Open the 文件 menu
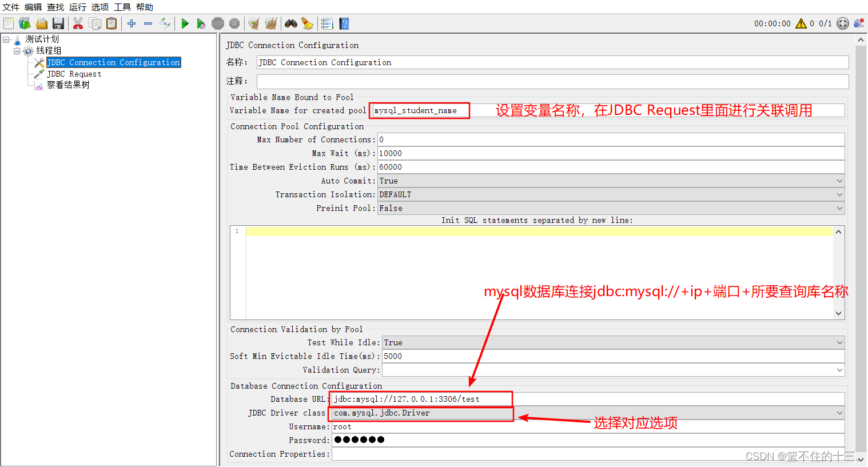 11,7
